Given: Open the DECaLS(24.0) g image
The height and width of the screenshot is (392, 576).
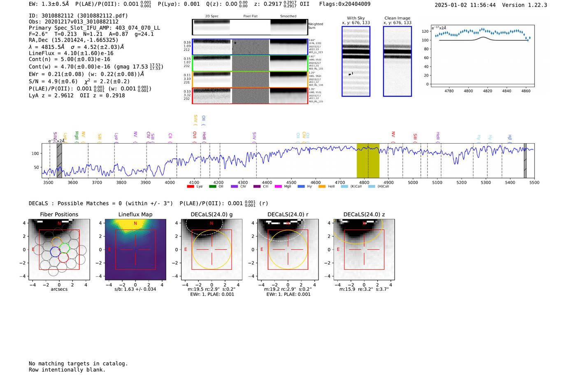Looking at the screenshot, I should (x=211, y=249).
